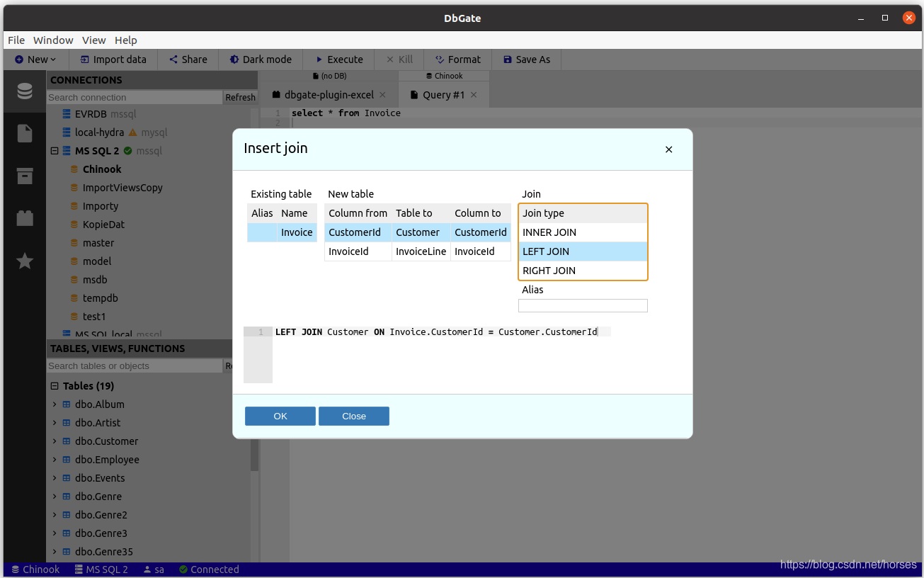Click the join Alias input field

click(x=583, y=306)
